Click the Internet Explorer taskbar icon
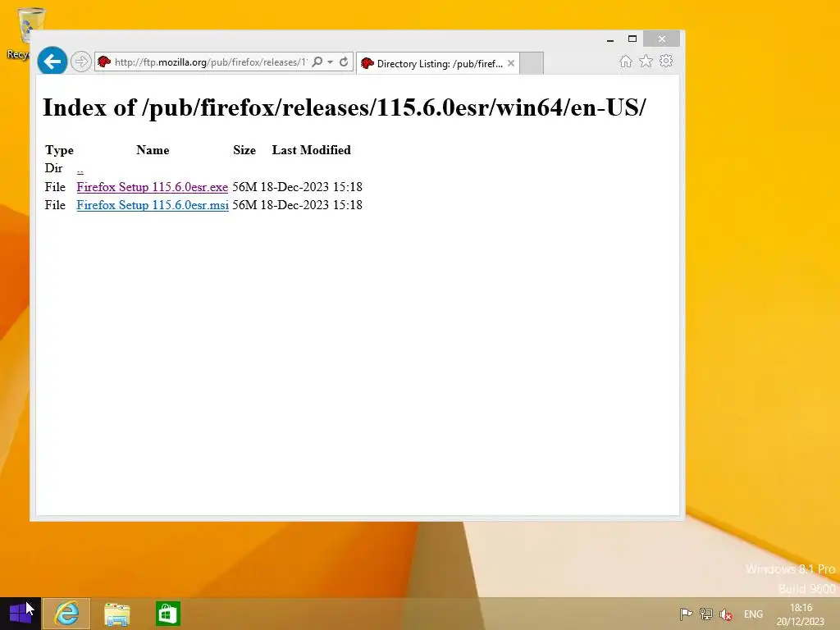840x630 pixels. [66, 614]
